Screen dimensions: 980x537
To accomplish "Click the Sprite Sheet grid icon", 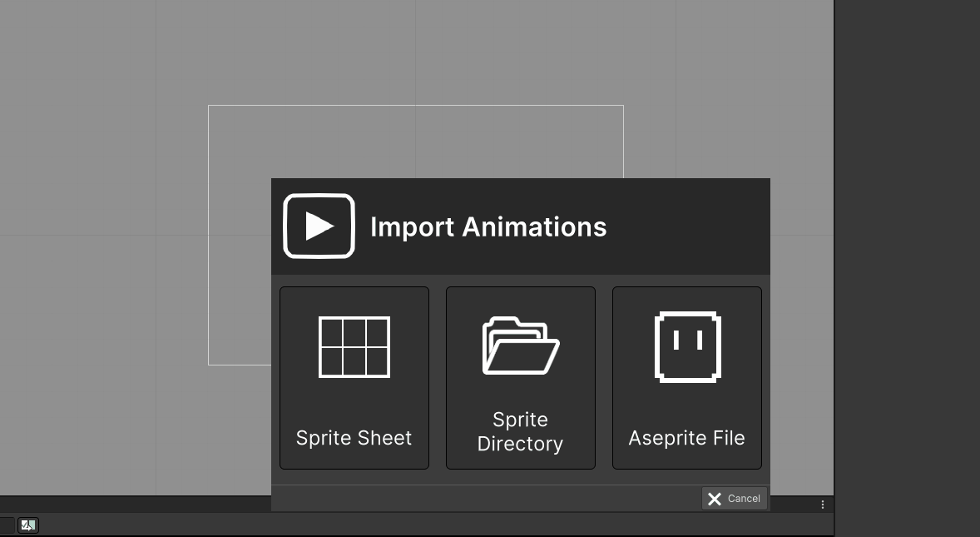I will 354,347.
